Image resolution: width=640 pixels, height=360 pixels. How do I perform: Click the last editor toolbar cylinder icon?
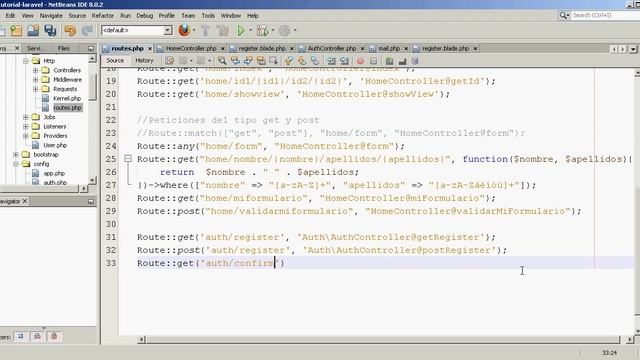pos(415,61)
